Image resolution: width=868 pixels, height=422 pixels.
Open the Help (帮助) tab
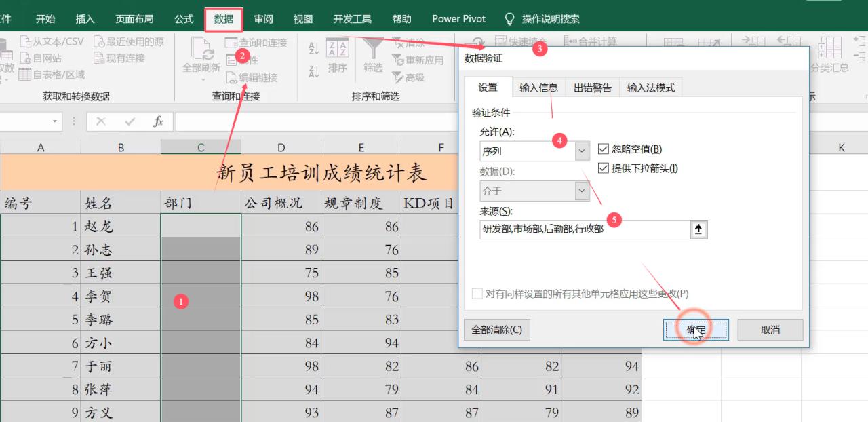point(401,19)
